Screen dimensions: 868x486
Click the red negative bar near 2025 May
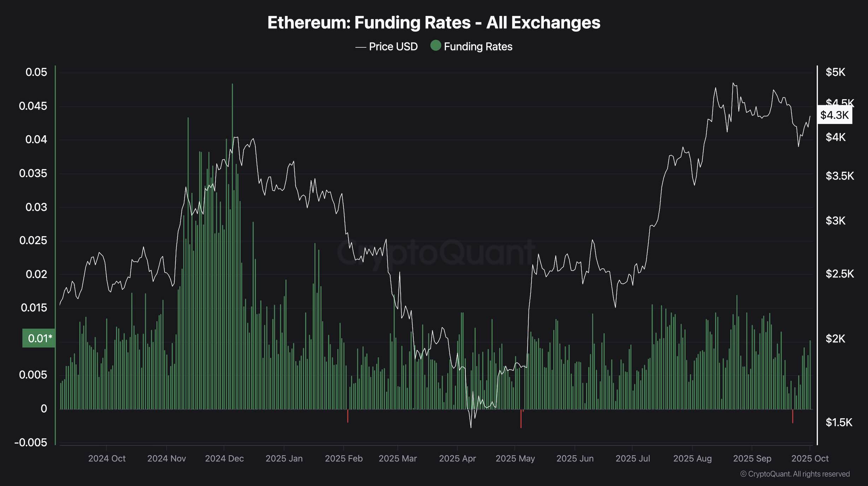tap(521, 419)
